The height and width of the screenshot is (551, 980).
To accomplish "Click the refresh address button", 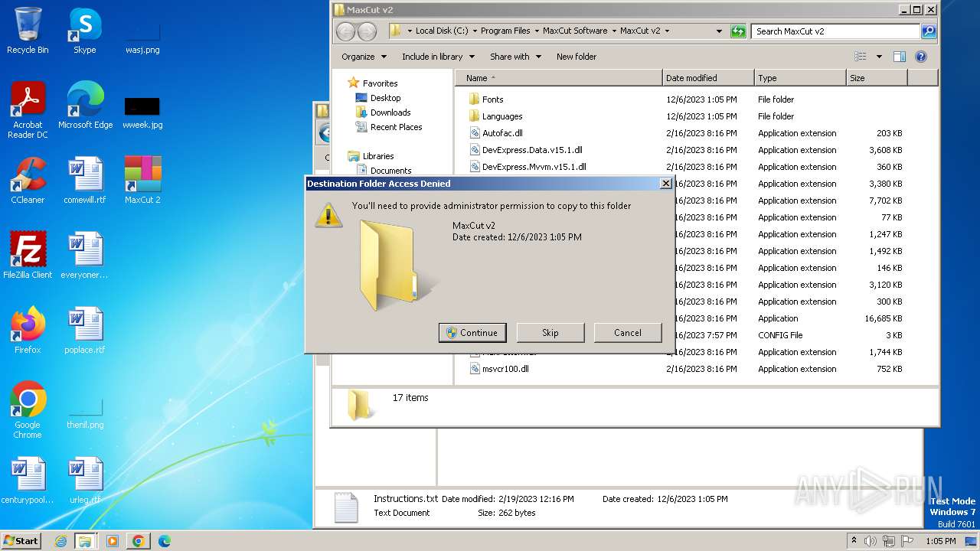I will (x=738, y=31).
